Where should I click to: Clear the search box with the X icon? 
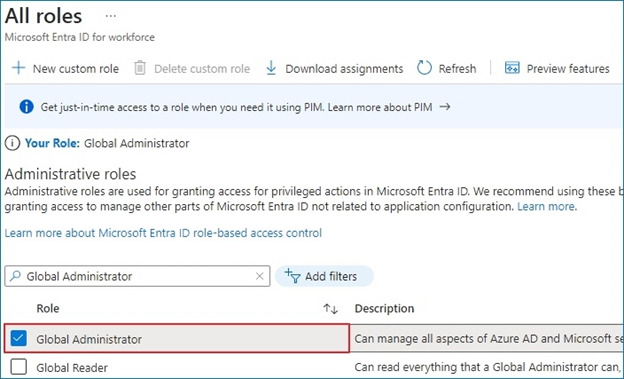pos(259,276)
